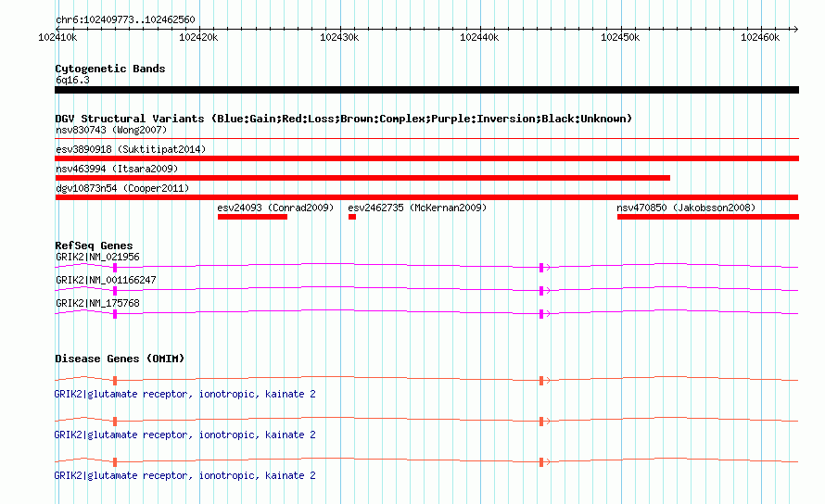Click the right exon on first OMIM GRIK2 track
The width and height of the screenshot is (825, 504).
pyautogui.click(x=540, y=381)
